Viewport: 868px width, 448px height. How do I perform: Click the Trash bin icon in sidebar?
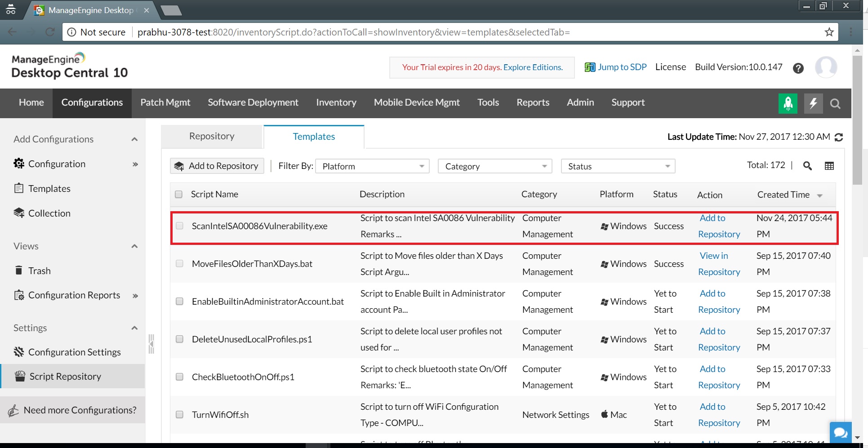click(19, 270)
